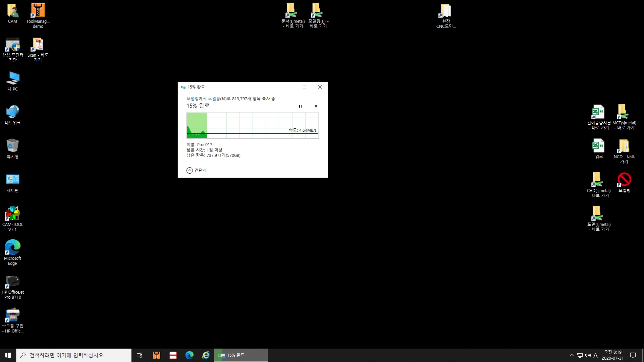Select the 워크 Excel file icon
Image resolution: width=644 pixels, height=362 pixels.
599,149
